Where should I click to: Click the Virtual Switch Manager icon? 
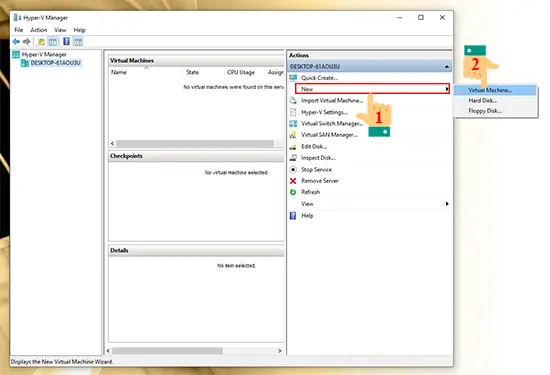tap(293, 123)
